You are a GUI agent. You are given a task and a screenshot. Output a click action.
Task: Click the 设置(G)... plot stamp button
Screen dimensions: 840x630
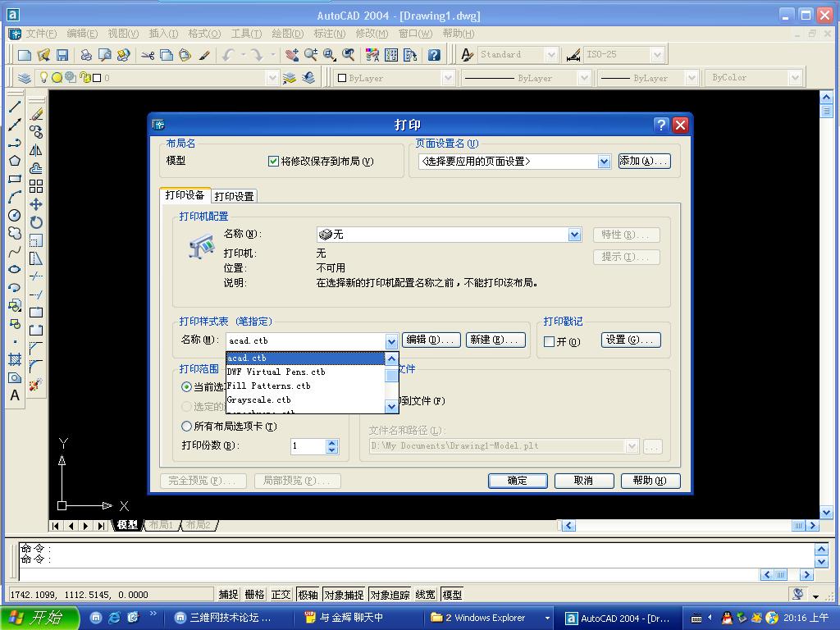[x=631, y=340]
